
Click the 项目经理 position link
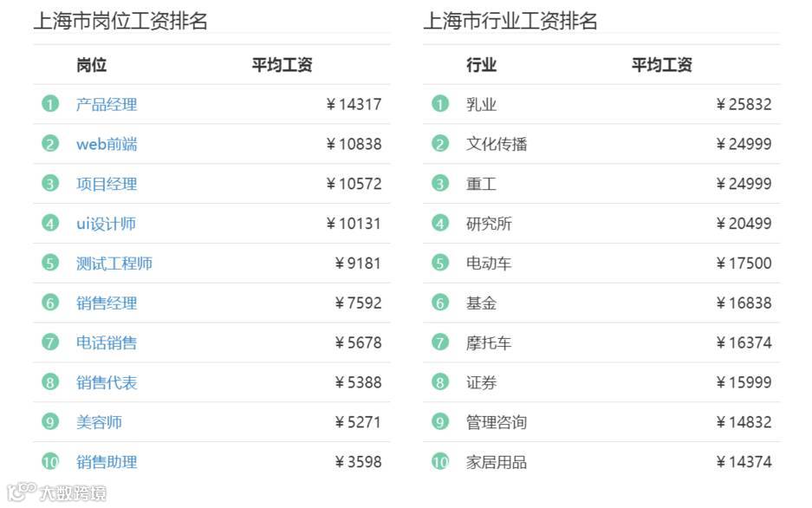[x=107, y=184]
